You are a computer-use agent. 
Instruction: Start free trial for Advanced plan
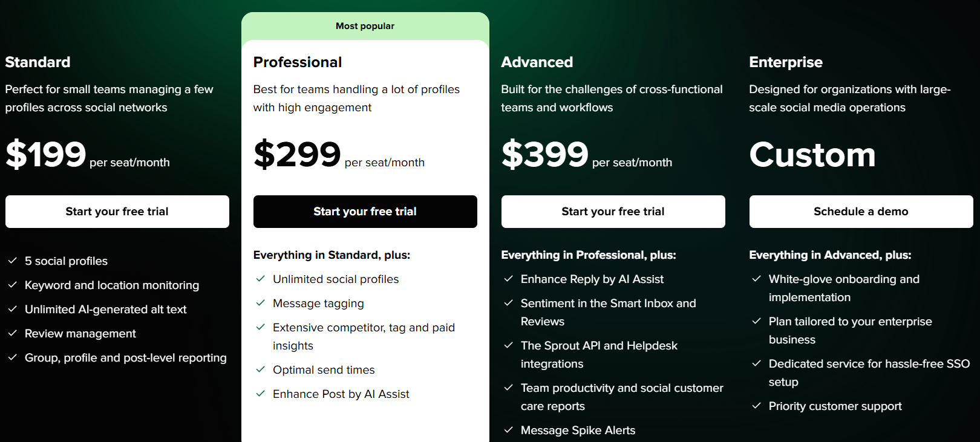(613, 212)
